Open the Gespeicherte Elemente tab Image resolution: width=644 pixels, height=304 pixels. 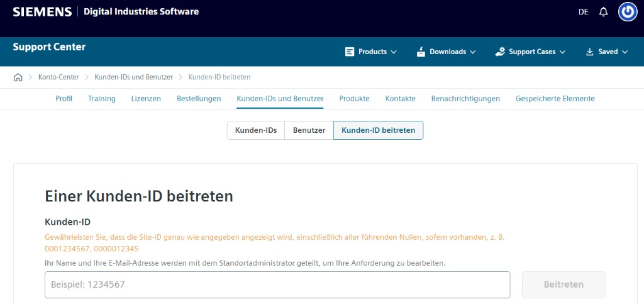tap(555, 99)
